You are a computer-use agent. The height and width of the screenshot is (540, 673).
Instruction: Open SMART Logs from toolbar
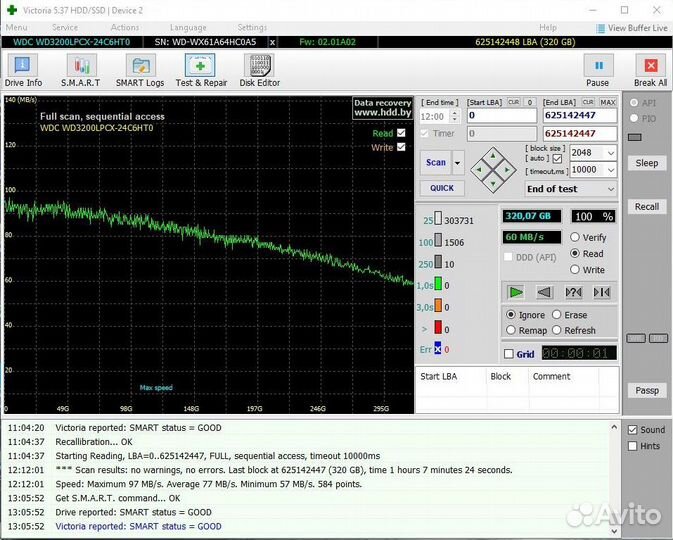140,70
